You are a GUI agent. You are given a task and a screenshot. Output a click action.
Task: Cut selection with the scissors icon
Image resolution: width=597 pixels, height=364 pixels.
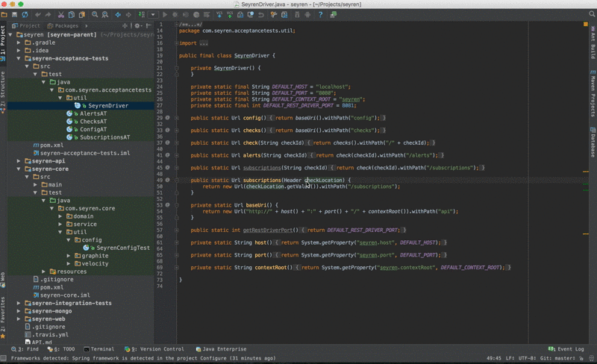click(61, 14)
